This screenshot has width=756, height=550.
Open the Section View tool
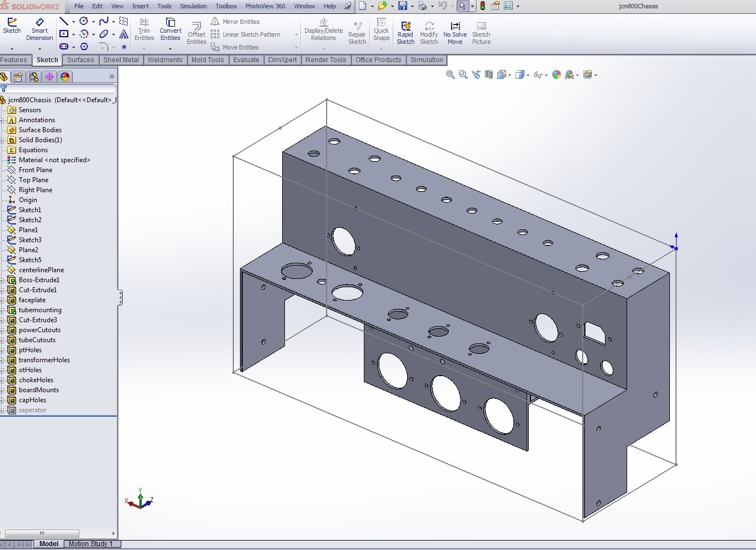489,75
